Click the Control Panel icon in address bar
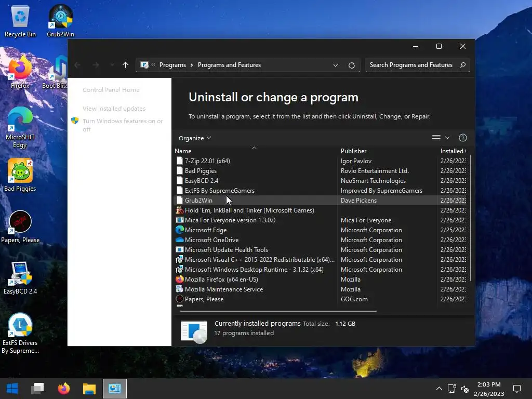Screen dimensions: 532x399 pyautogui.click(x=144, y=65)
